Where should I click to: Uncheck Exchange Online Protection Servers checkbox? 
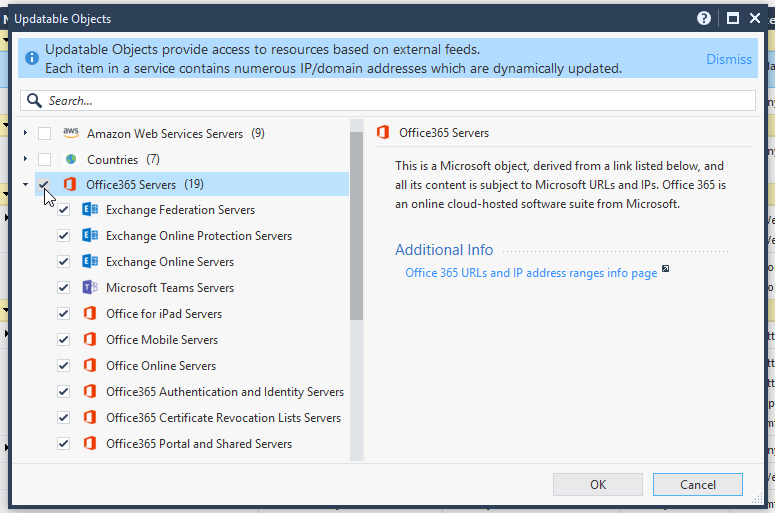tap(63, 235)
